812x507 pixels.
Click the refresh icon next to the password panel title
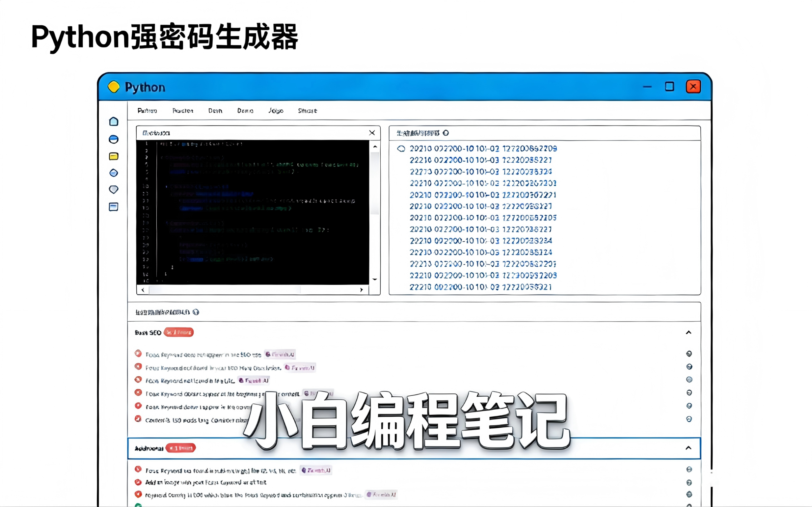coord(446,133)
